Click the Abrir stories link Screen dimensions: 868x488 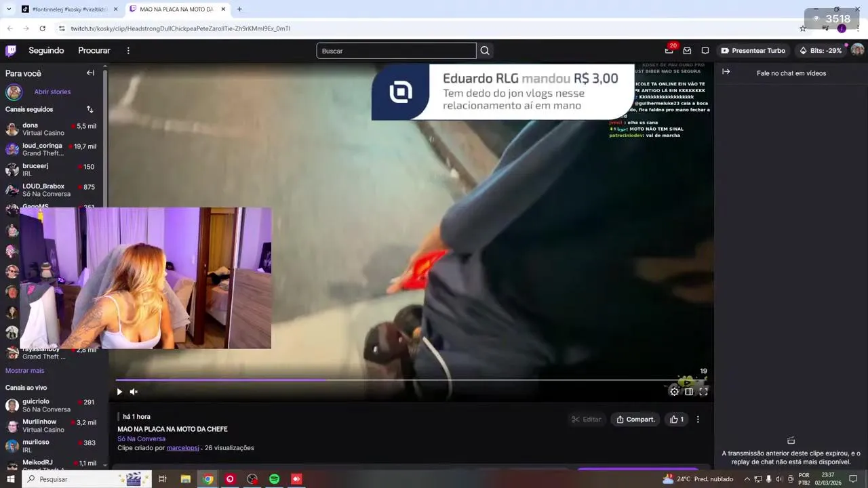pos(52,91)
